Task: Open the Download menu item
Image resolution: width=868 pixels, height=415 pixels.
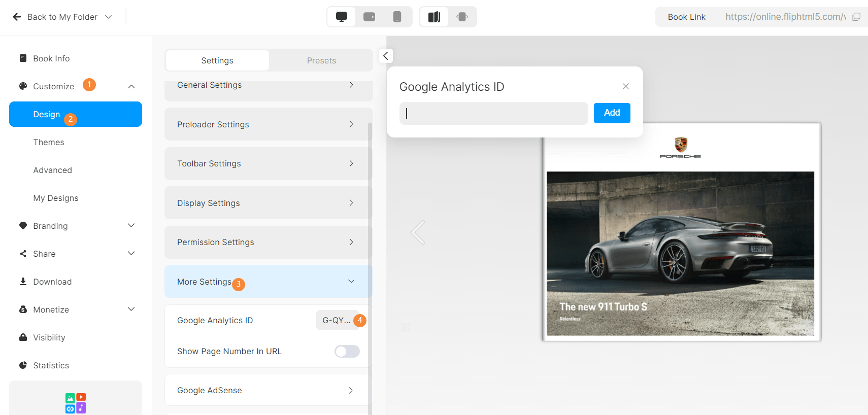Action: (x=52, y=282)
